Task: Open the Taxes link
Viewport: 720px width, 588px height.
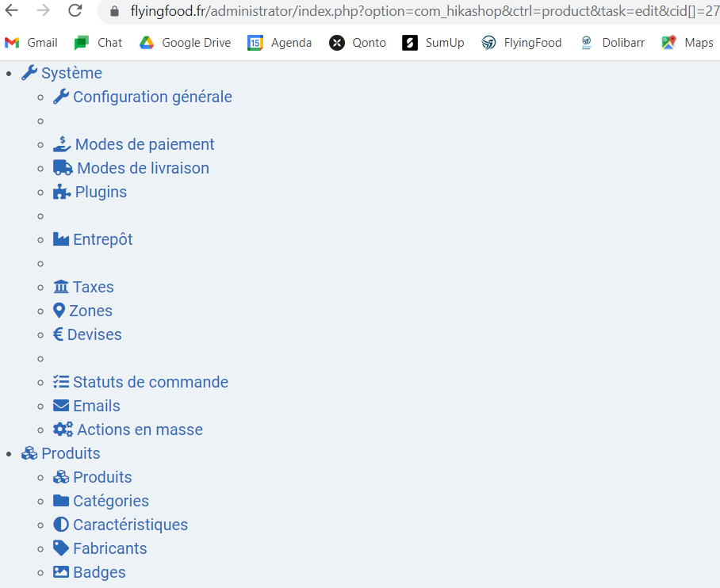Action: tap(94, 287)
